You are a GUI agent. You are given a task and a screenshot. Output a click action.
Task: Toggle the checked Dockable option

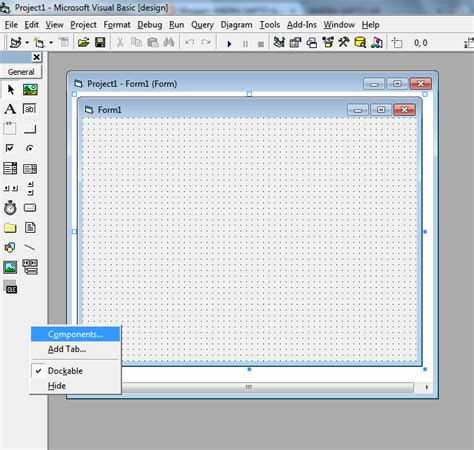coord(75,371)
